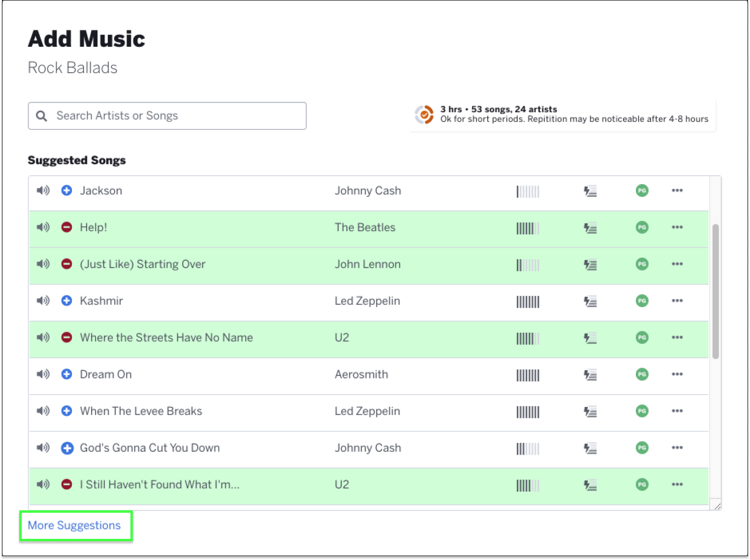Image resolution: width=750 pixels, height=560 pixels.
Task: Click lyrics icon for God's Gonna Cut You Down
Action: (590, 448)
